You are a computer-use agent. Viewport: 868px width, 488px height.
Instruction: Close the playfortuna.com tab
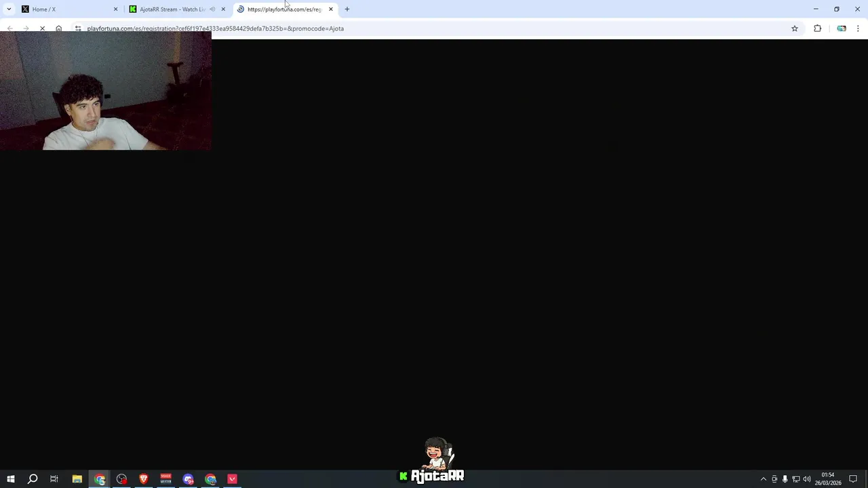click(331, 9)
